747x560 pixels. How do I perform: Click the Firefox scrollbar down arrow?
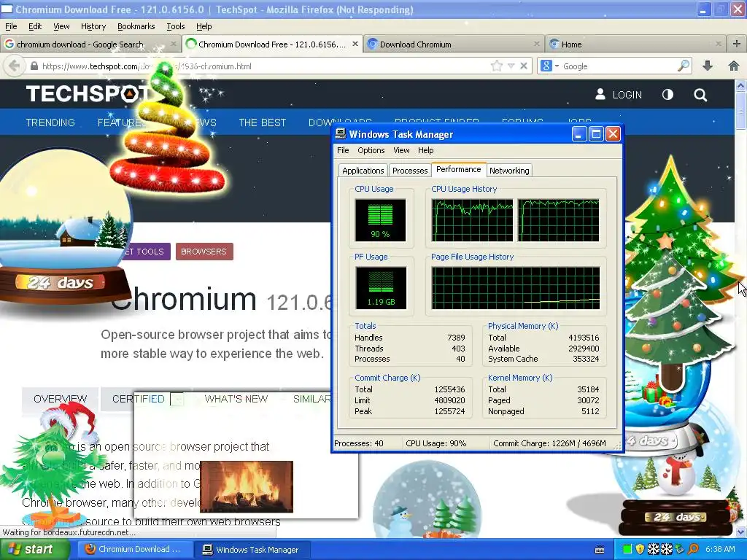point(740,532)
